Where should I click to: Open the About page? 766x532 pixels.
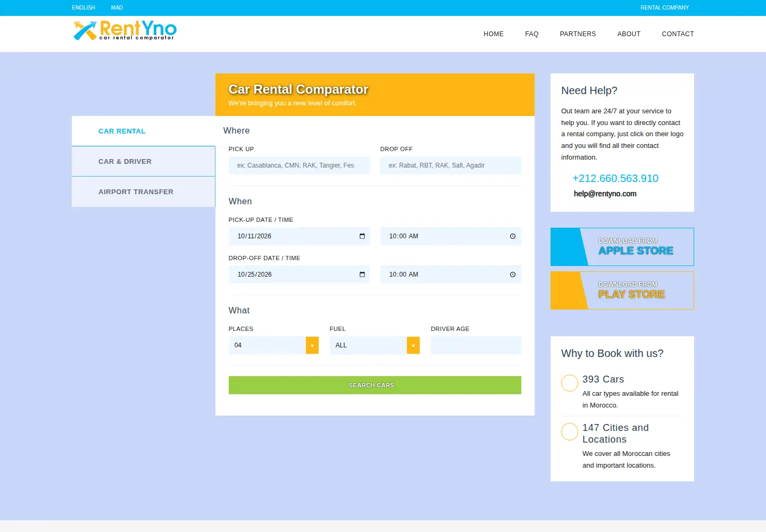point(629,34)
